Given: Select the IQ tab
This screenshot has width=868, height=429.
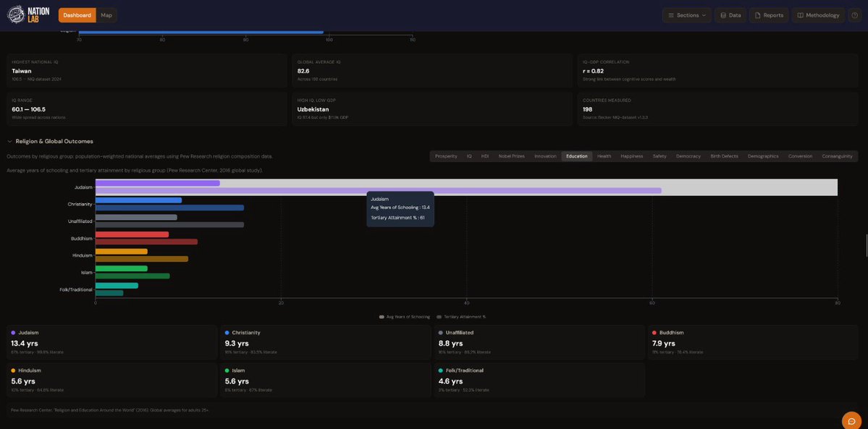Looking at the screenshot, I should pyautogui.click(x=469, y=156).
